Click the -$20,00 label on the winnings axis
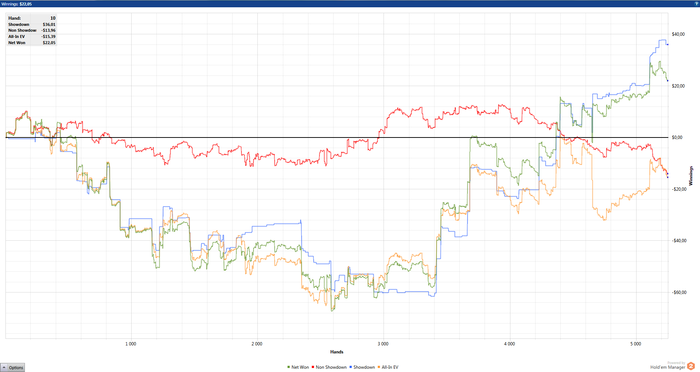Viewport: 700px width, 372px height. 678,189
